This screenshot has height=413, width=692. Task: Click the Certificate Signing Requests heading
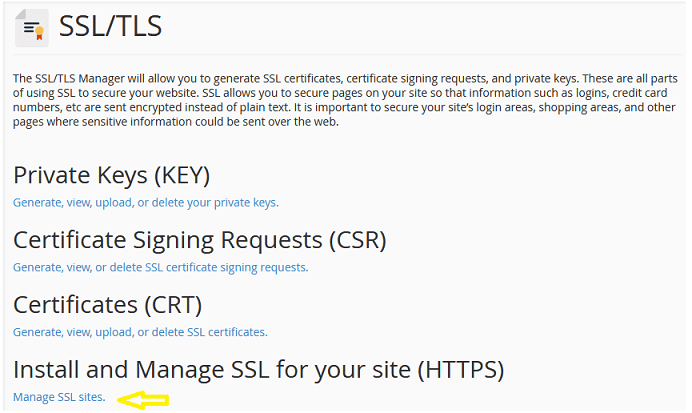(200, 240)
